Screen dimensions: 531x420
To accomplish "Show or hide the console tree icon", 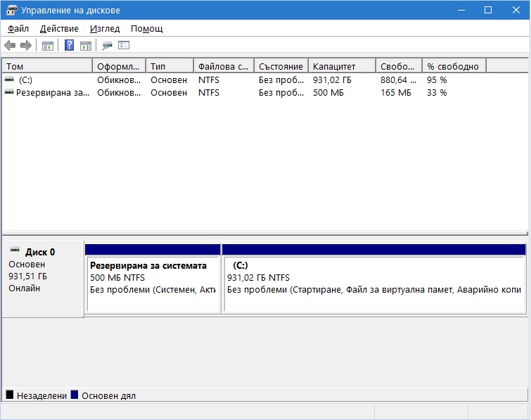I will pos(47,46).
